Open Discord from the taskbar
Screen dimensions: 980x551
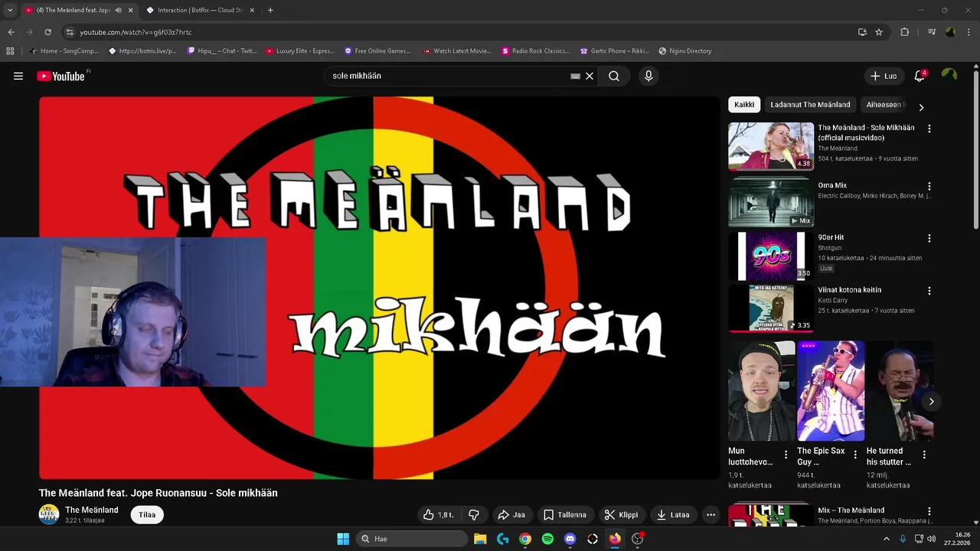(x=570, y=539)
